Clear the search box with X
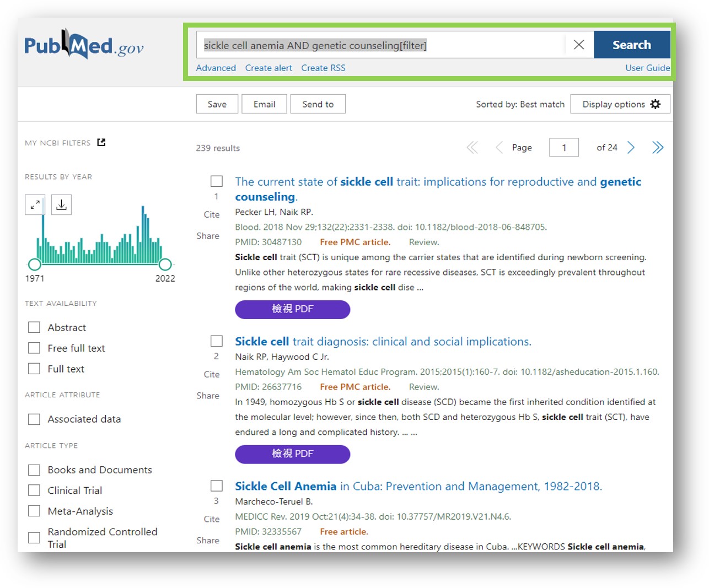Viewport: 709px width, 588px height. (578, 45)
